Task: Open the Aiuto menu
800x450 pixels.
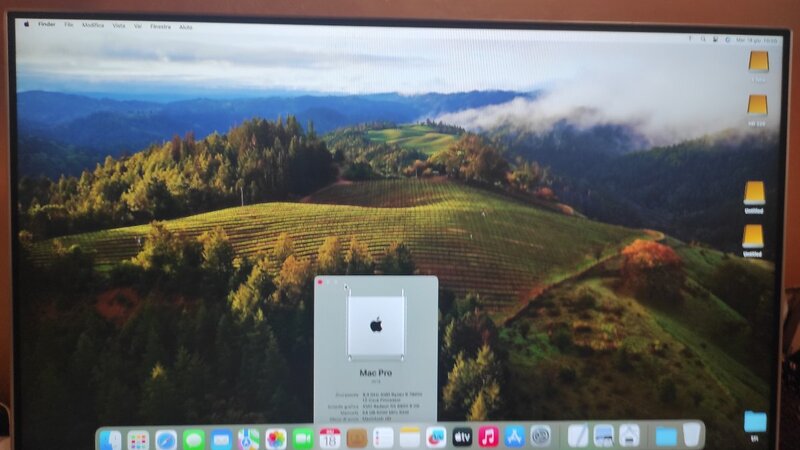Action: pos(186,27)
